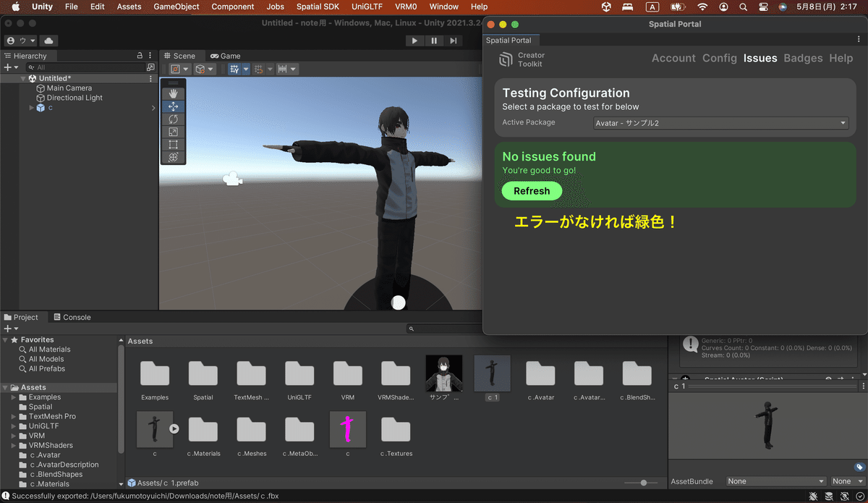
Task: Open the UniGLTF menu
Action: (368, 7)
